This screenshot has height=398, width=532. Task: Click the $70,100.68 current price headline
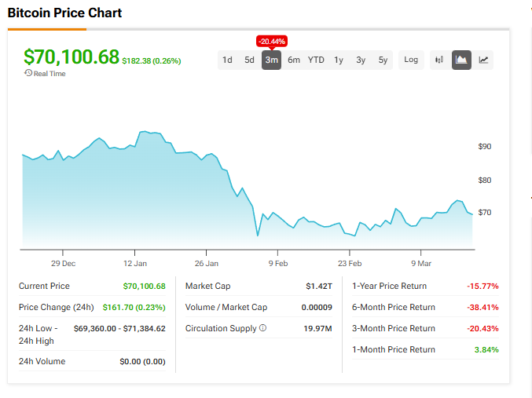(x=72, y=57)
